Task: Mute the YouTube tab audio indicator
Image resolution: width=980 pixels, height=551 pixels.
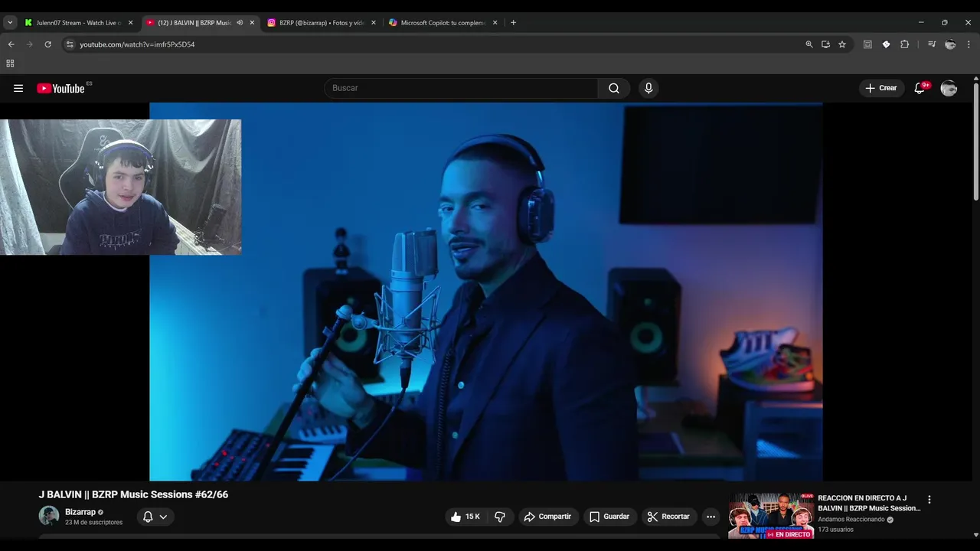Action: pyautogui.click(x=240, y=23)
